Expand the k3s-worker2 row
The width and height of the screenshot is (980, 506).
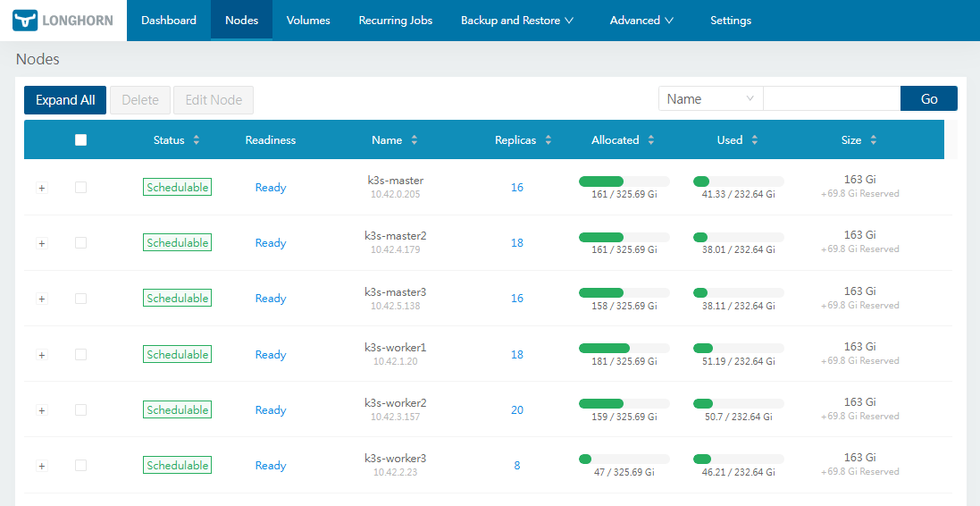[42, 410]
